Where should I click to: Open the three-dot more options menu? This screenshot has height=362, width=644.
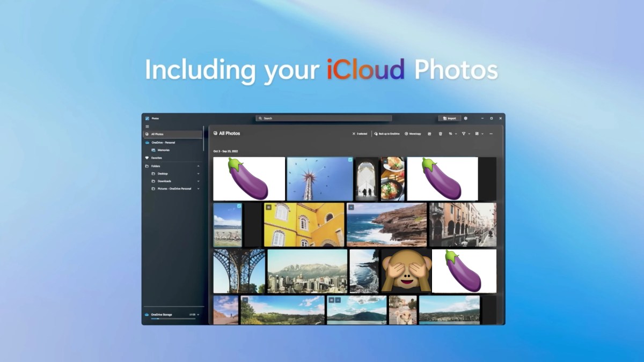click(x=491, y=134)
